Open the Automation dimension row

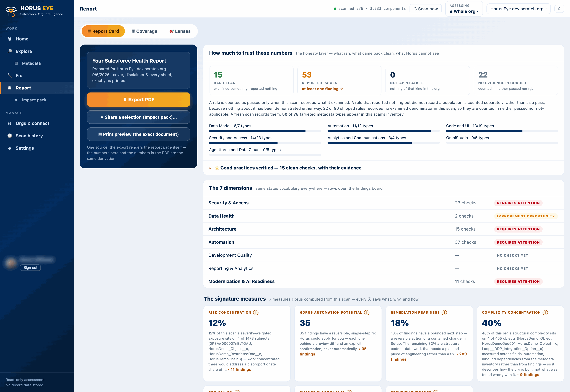click(x=384, y=242)
